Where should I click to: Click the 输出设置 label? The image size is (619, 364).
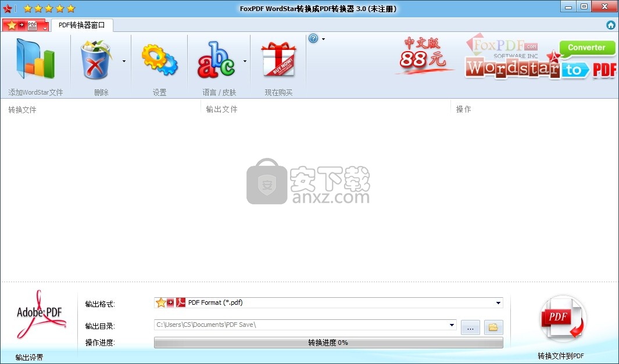point(29,357)
